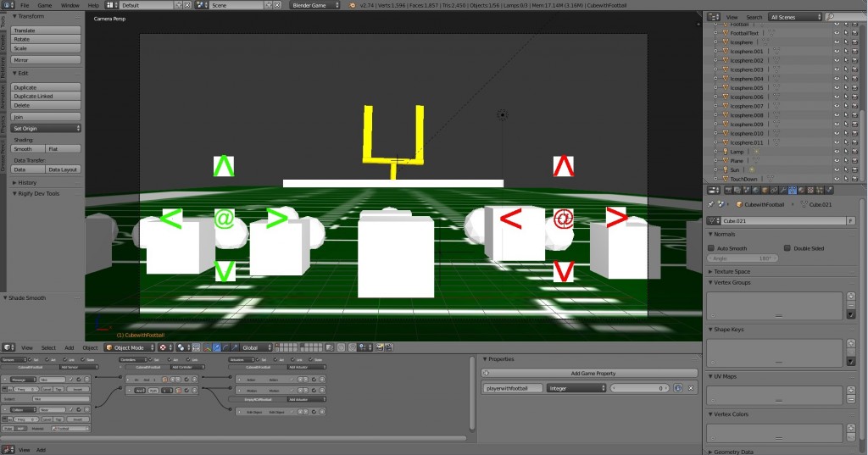Click the add new screen layout plus icon
The image size is (868, 455).
click(178, 5)
